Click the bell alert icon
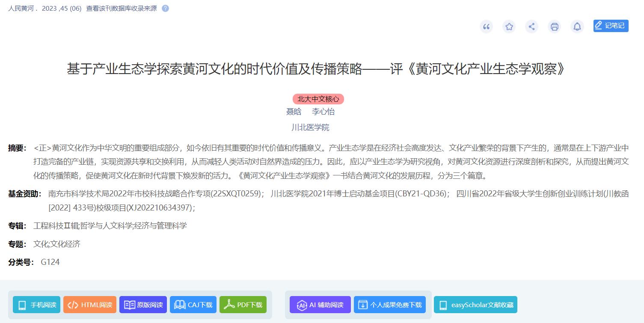 point(577,27)
